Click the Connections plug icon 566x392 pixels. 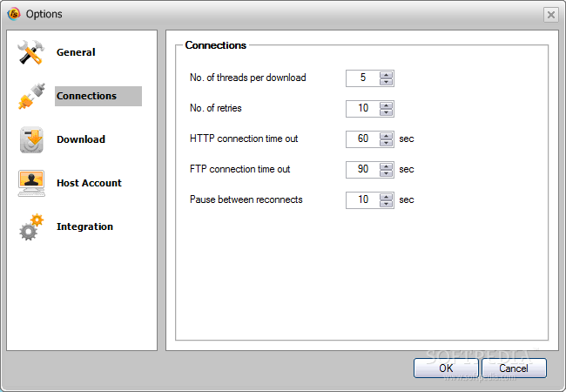tap(31, 96)
